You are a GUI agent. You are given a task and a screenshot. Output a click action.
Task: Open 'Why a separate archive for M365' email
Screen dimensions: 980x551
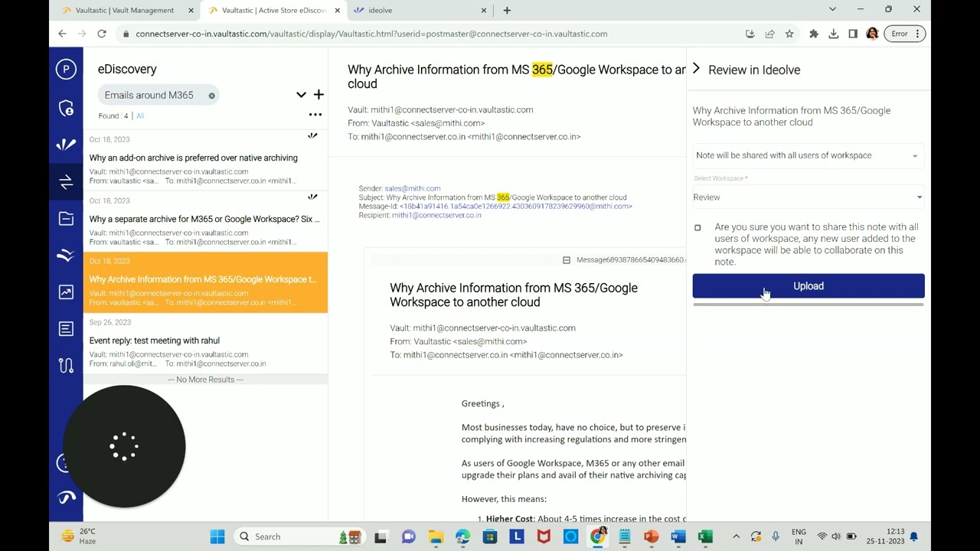click(205, 221)
